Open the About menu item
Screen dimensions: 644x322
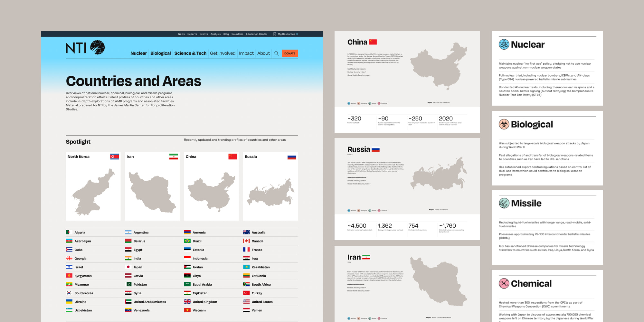[x=263, y=53]
